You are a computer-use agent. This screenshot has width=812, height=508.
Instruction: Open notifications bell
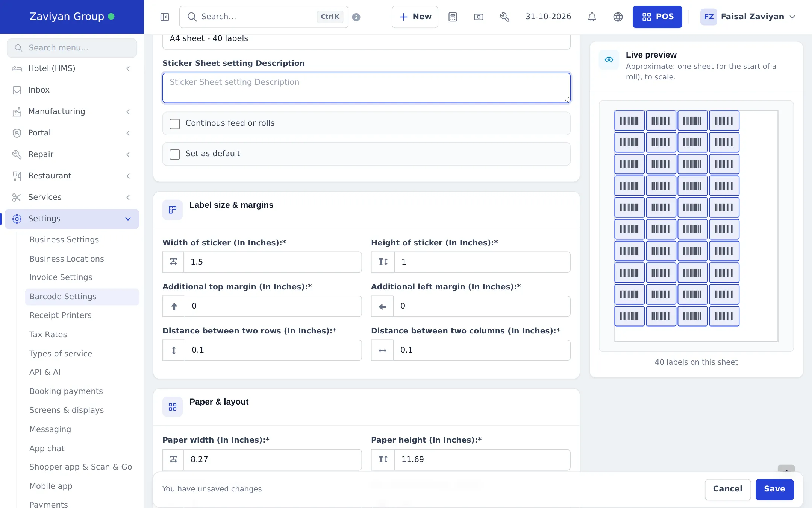[x=592, y=17]
